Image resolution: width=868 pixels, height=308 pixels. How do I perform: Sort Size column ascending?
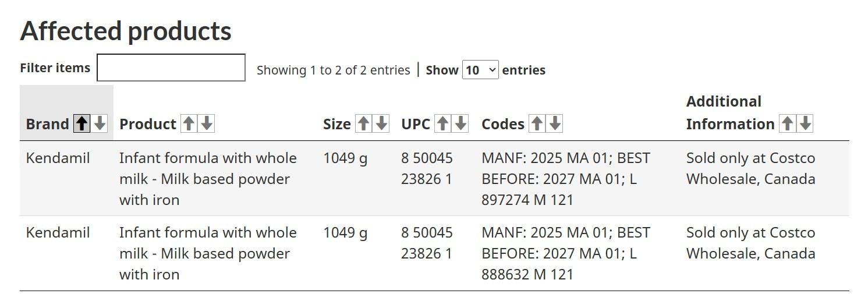click(363, 123)
